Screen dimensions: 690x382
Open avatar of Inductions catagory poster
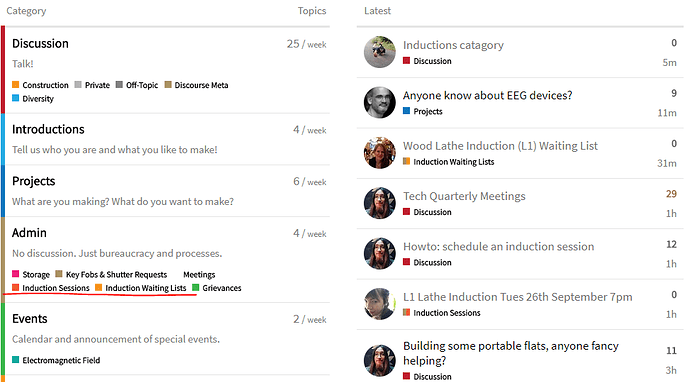(380, 52)
